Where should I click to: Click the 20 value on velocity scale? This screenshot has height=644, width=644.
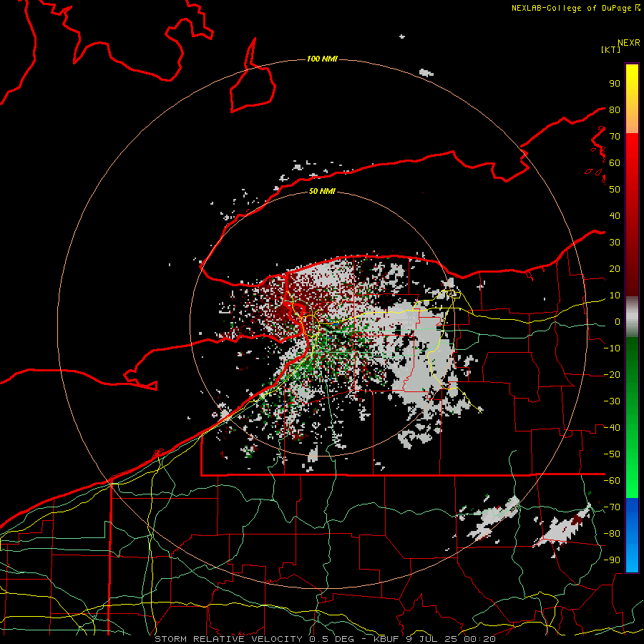[x=615, y=269]
